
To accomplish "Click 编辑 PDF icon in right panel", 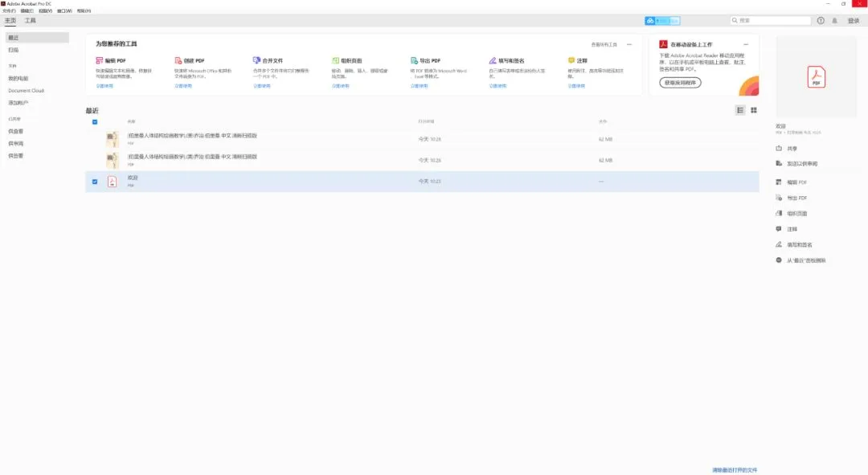I will [x=779, y=182].
